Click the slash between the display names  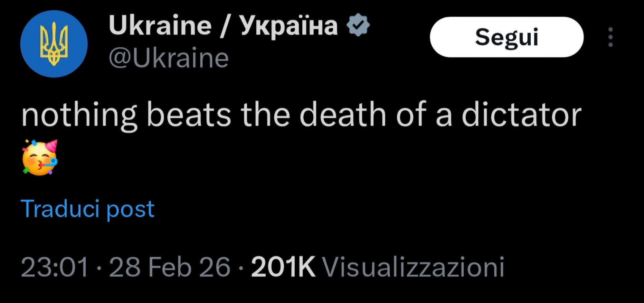click(226, 26)
